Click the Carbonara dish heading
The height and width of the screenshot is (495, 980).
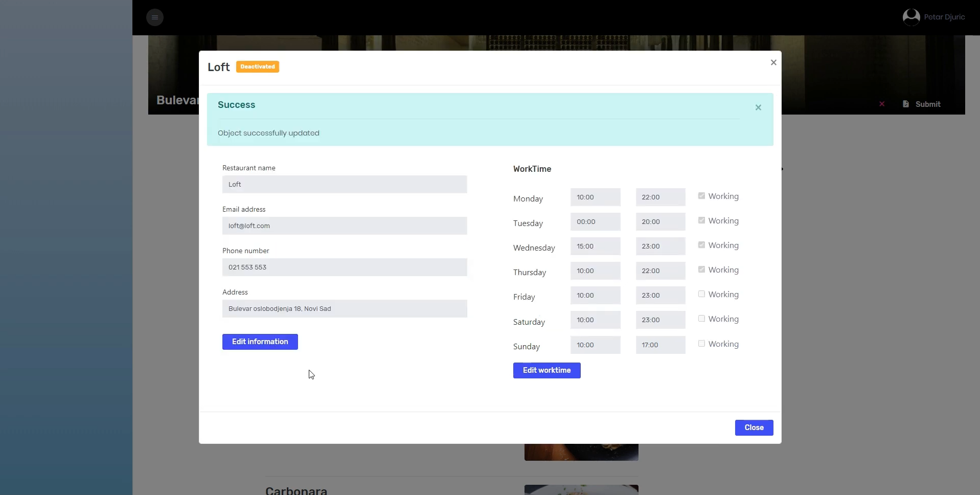[296, 490]
